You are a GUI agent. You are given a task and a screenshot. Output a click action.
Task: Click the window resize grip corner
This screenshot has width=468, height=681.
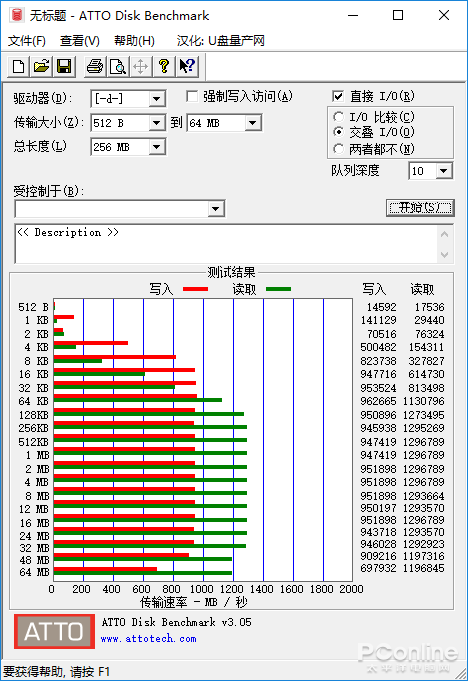tap(460, 674)
